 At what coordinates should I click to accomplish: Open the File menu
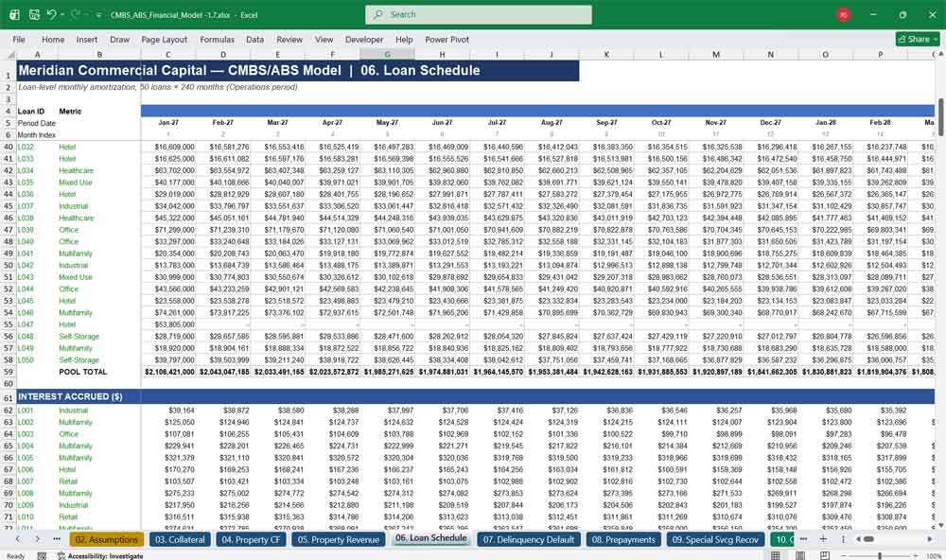(19, 39)
